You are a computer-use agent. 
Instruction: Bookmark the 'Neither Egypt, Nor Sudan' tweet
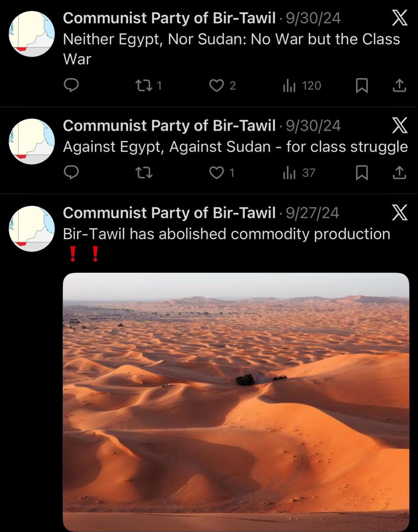[x=361, y=85]
